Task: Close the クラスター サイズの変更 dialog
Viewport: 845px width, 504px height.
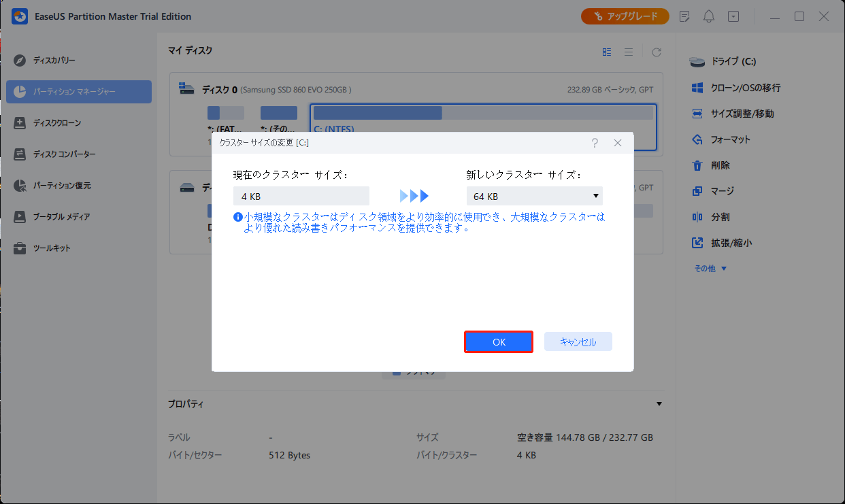Action: (x=618, y=143)
